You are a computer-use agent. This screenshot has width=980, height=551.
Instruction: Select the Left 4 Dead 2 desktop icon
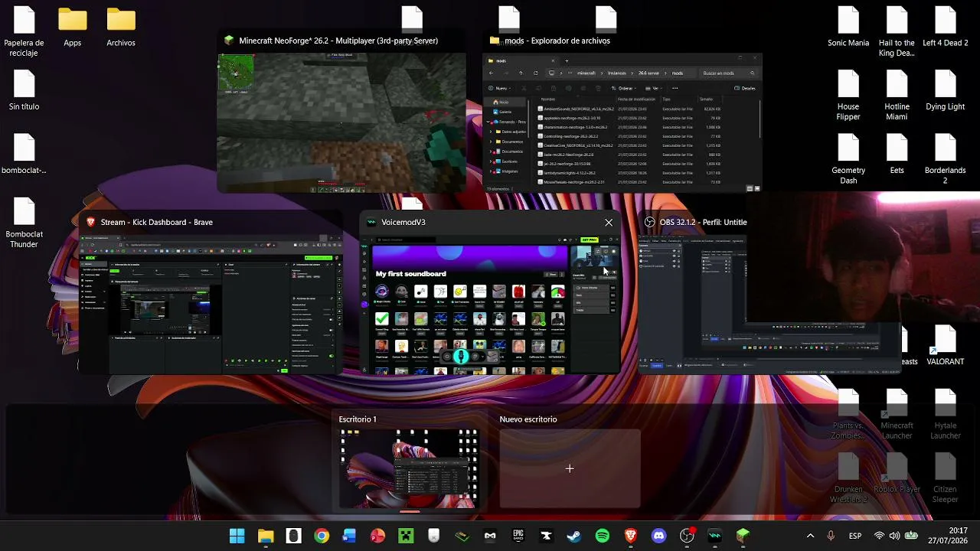point(946,28)
